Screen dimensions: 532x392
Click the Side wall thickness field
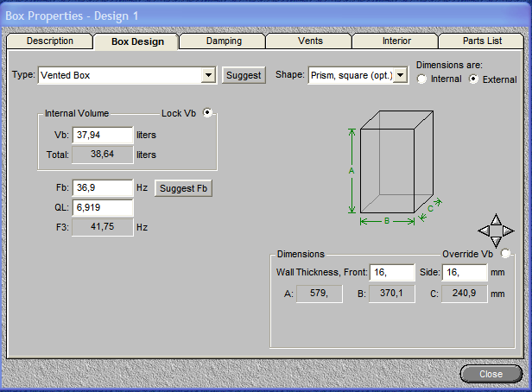(x=465, y=272)
